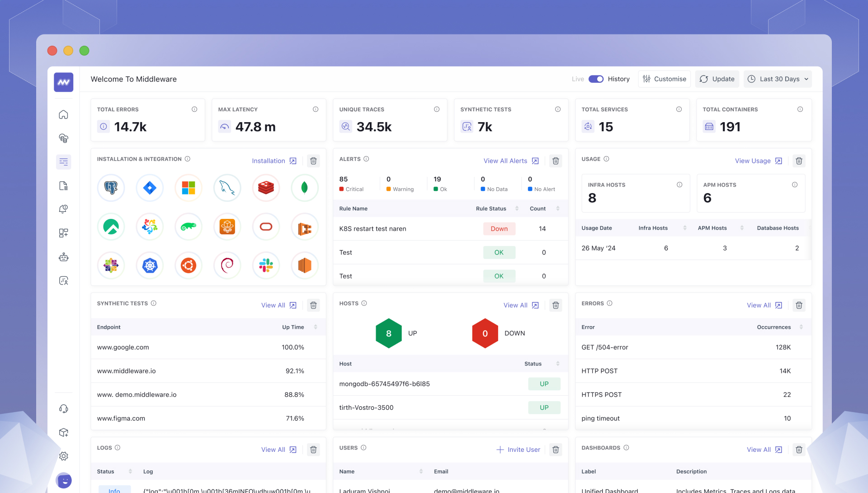Open the alerts bell icon in the sidebar
Image resolution: width=868 pixels, height=493 pixels.
63,209
